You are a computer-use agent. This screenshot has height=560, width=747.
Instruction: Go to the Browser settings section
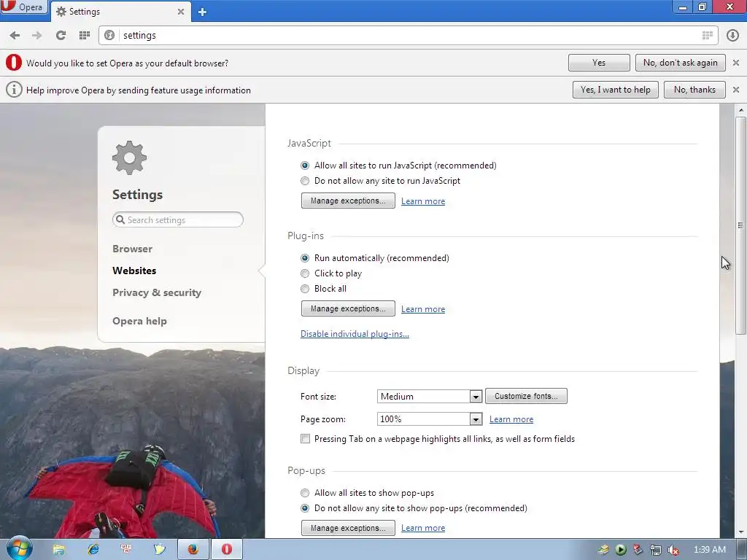point(133,249)
